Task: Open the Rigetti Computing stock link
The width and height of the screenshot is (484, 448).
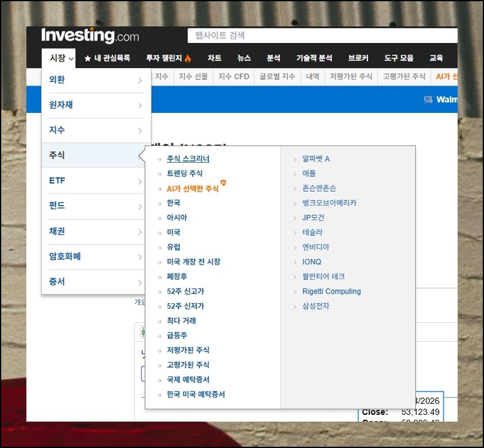Action: pyautogui.click(x=331, y=292)
